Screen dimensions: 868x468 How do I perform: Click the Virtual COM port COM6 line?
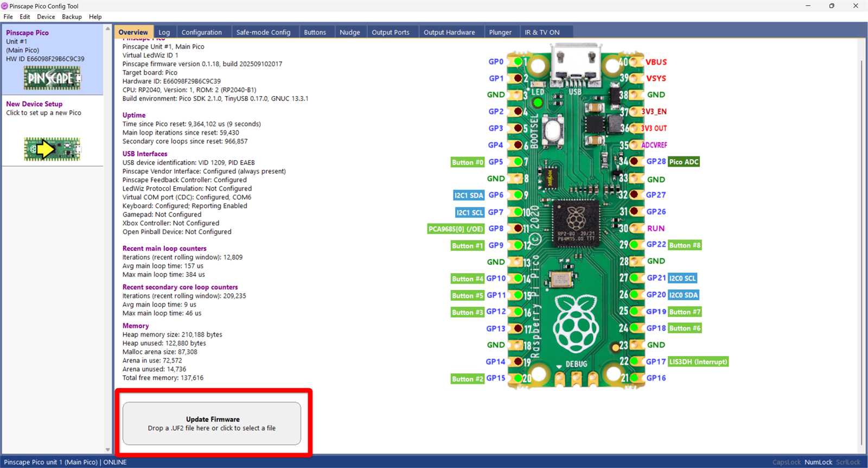point(187,197)
